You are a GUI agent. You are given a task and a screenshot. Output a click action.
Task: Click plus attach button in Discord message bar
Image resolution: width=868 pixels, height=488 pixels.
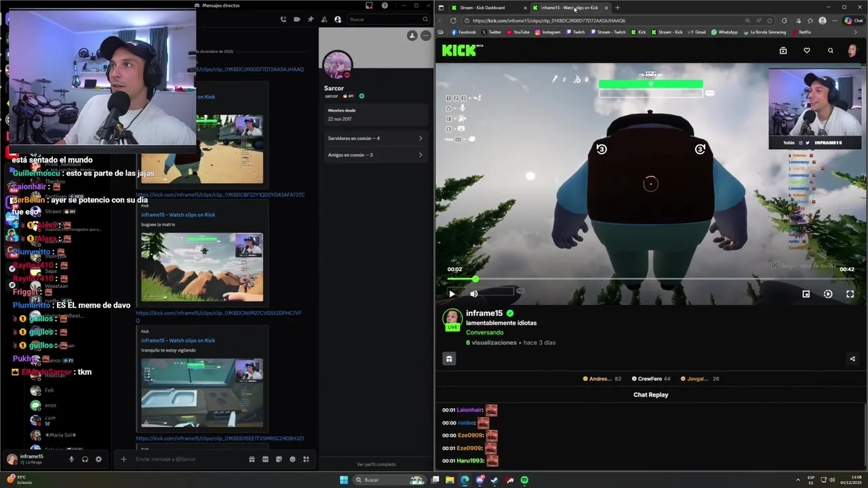tap(123, 459)
